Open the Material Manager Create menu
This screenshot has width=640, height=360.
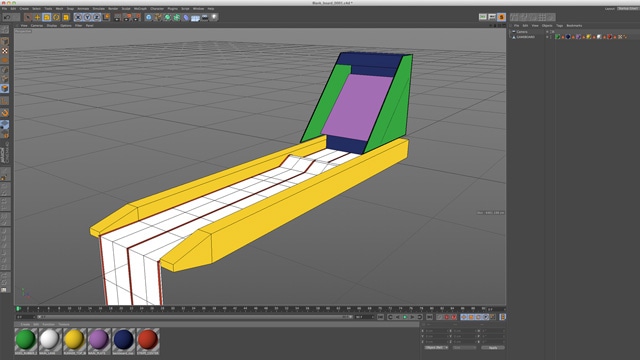(x=25, y=324)
